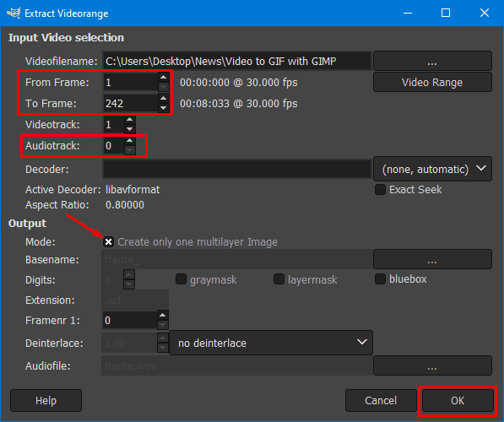Increase the From Frame value
Image resolution: width=504 pixels, height=422 pixels.
pos(163,77)
